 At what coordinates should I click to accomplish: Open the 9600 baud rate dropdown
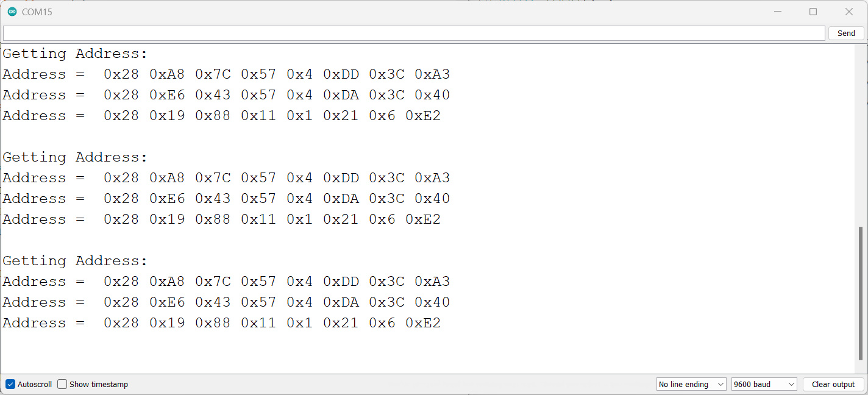[x=764, y=384]
